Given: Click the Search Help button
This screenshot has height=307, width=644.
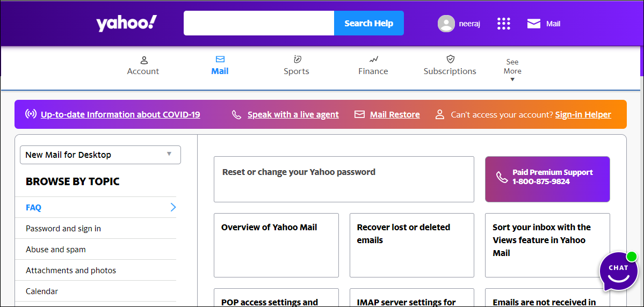Looking at the screenshot, I should 369,23.
